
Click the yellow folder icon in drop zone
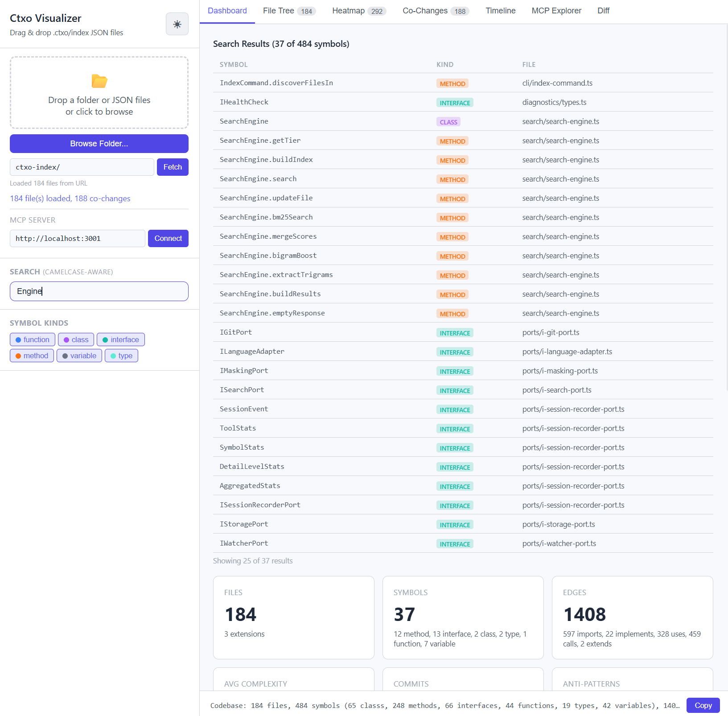click(99, 81)
